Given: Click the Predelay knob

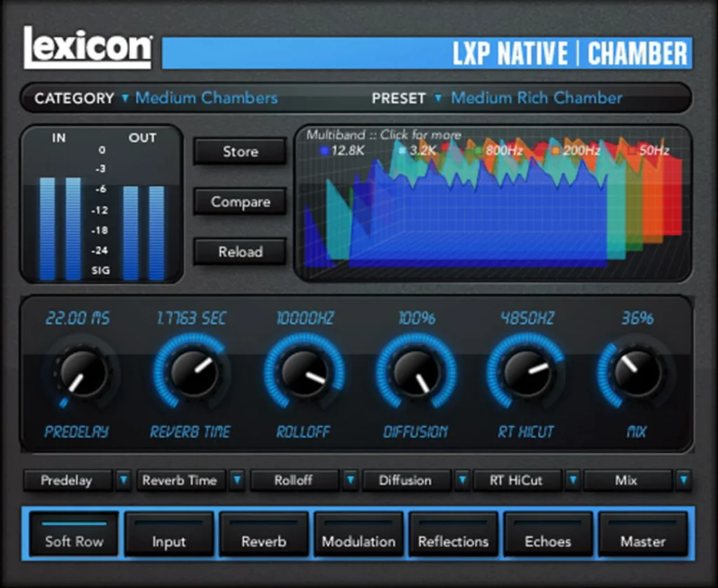Looking at the screenshot, I should 82,375.
